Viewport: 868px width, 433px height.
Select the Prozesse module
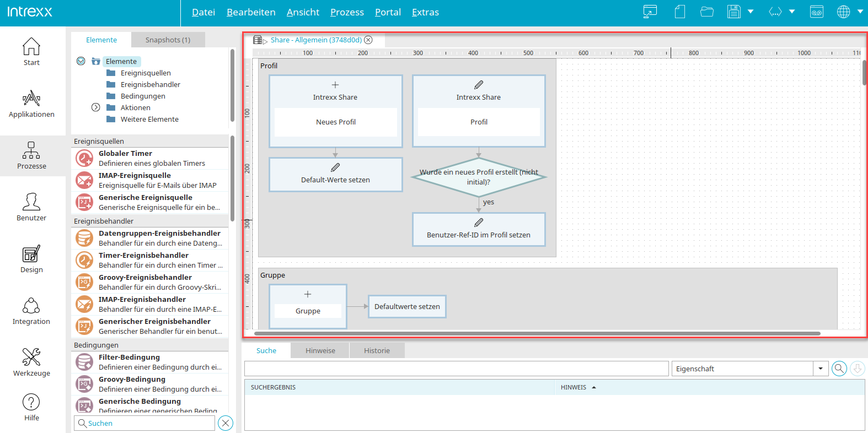tap(31, 155)
